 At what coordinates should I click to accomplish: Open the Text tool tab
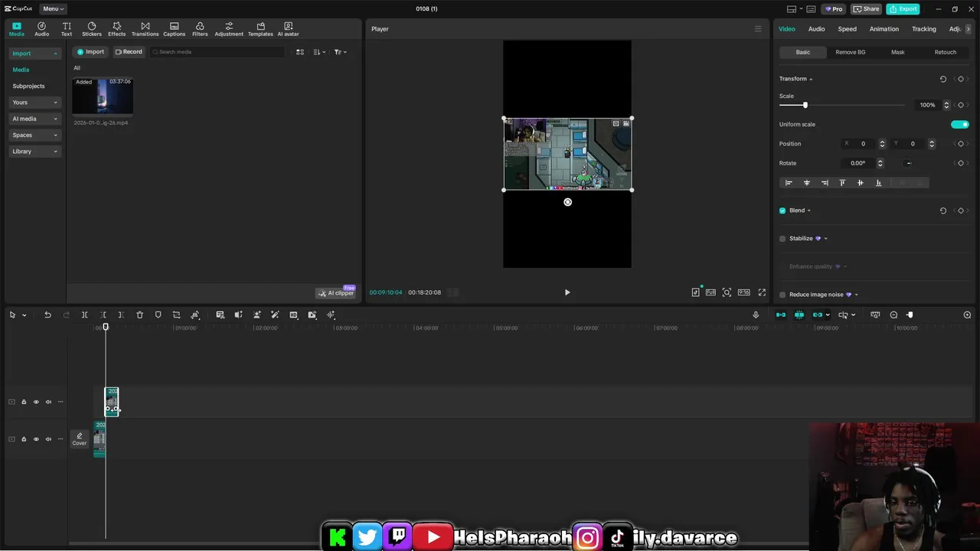click(x=67, y=29)
